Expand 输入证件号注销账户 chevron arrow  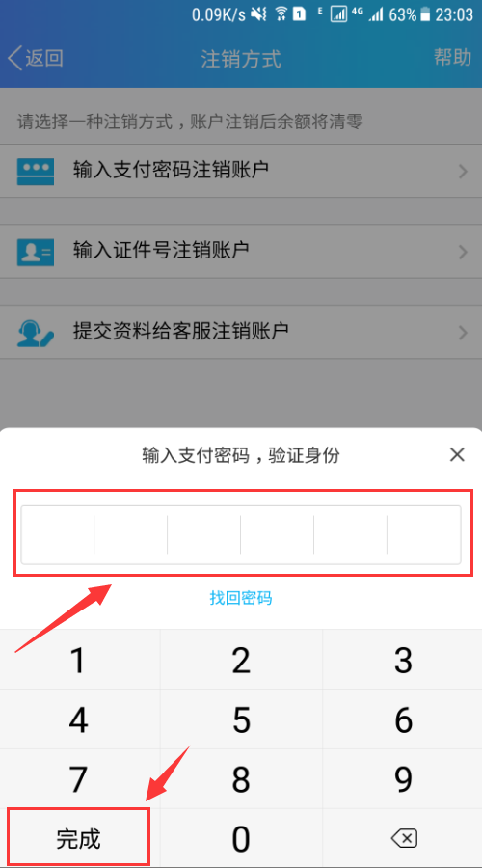point(463,253)
